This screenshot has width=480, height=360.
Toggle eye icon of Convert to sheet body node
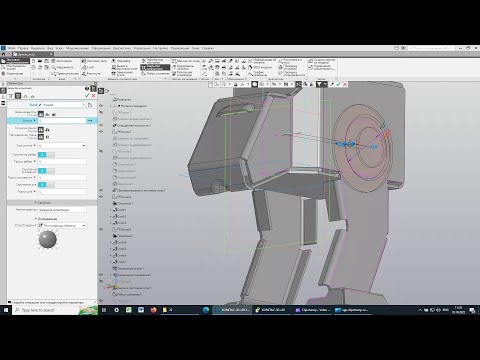click(101, 190)
